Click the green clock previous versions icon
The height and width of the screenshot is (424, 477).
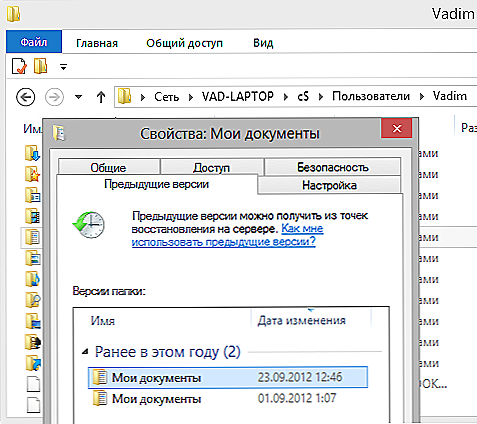coord(89,224)
